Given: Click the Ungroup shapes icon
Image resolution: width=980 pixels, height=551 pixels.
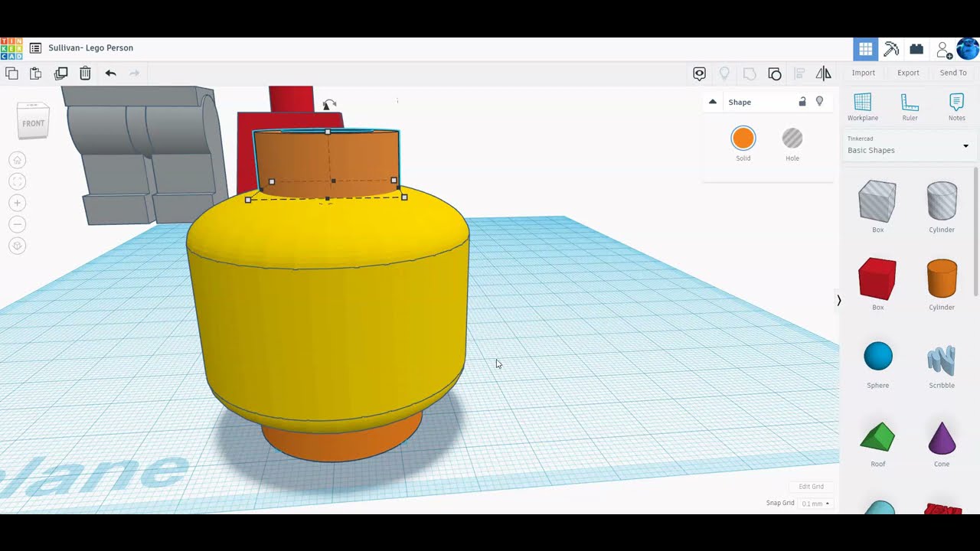Looking at the screenshot, I should (775, 73).
